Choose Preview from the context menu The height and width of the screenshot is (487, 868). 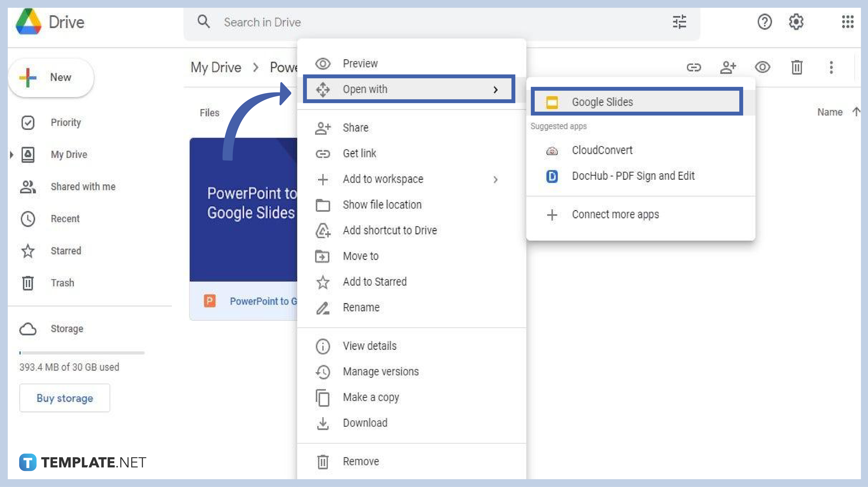click(x=411, y=63)
